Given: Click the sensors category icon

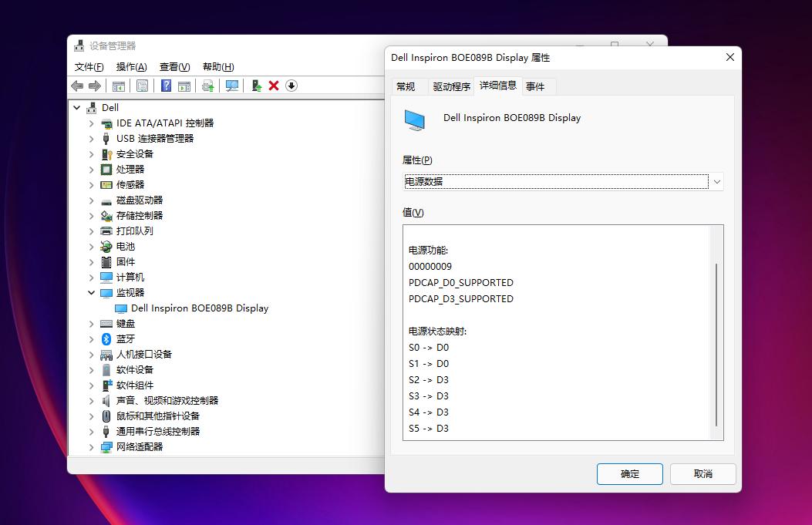Looking at the screenshot, I should [x=106, y=185].
